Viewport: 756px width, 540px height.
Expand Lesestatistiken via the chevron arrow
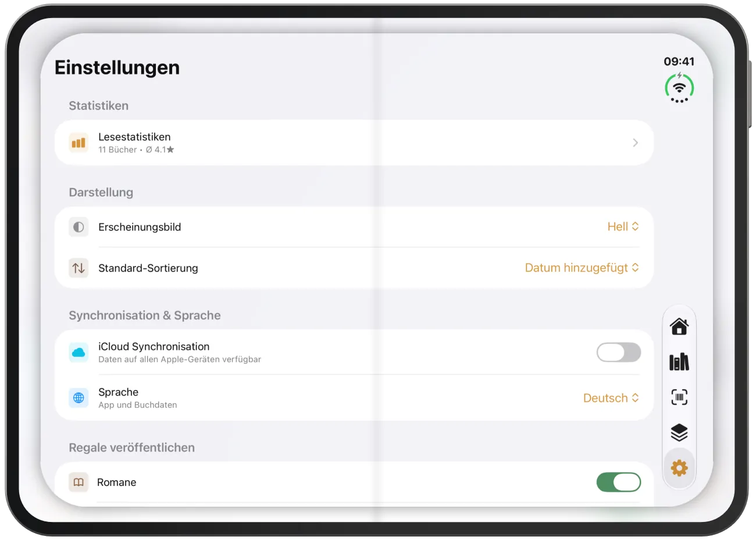pos(636,143)
